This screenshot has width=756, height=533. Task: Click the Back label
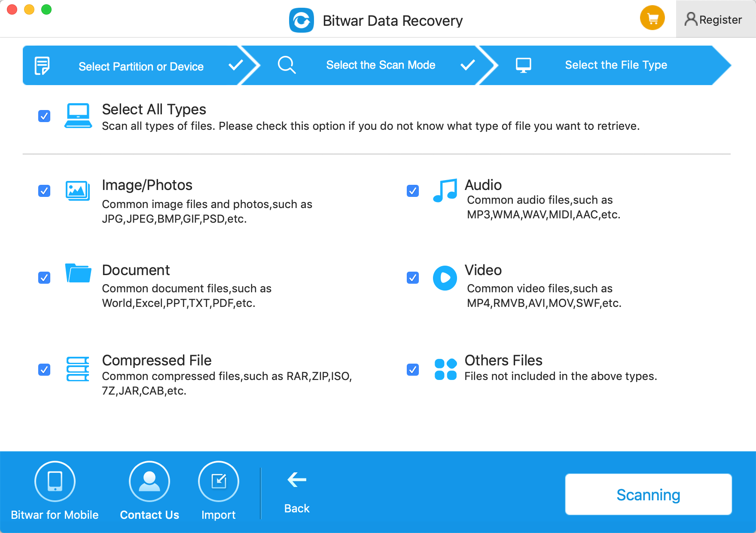click(297, 508)
